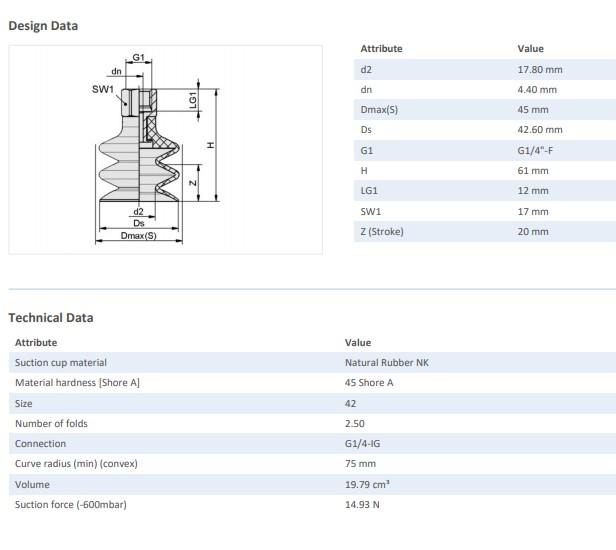Click the Dmax(S) dimension label in the drawing
This screenshot has height=550, width=616.
click(x=139, y=236)
